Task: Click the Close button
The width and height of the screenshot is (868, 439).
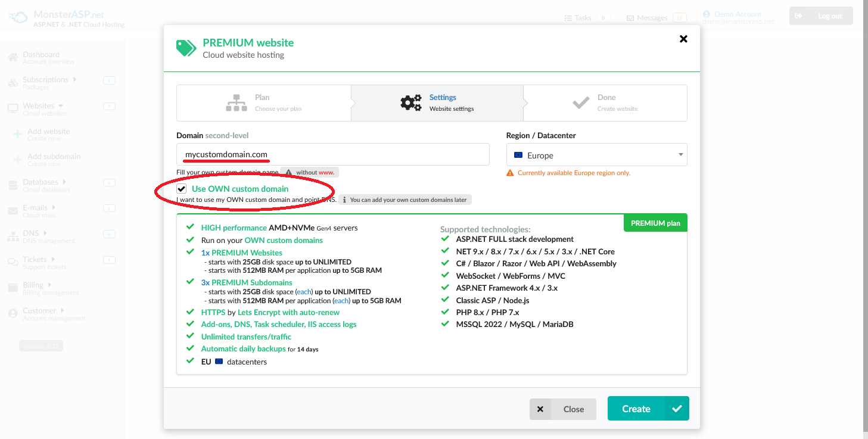Action: pyautogui.click(x=563, y=409)
